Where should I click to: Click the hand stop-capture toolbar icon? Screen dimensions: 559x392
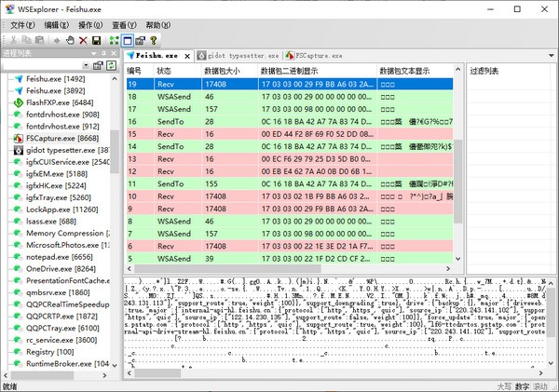click(x=69, y=41)
